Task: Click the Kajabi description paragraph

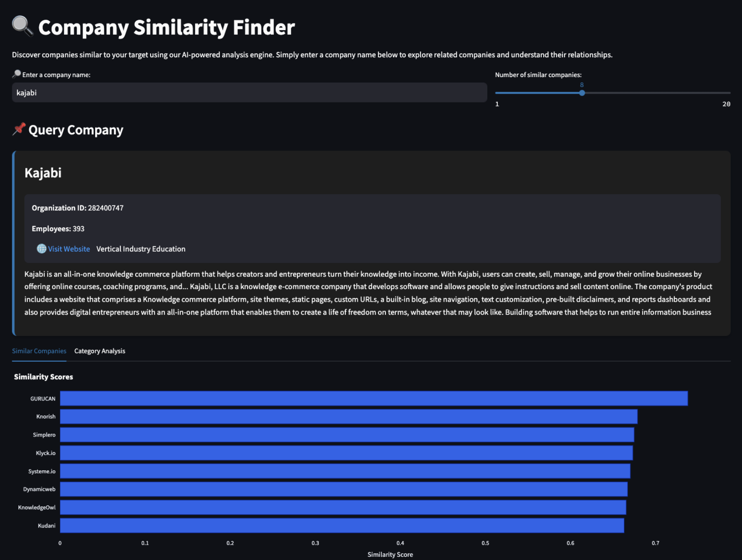Action: 368,293
